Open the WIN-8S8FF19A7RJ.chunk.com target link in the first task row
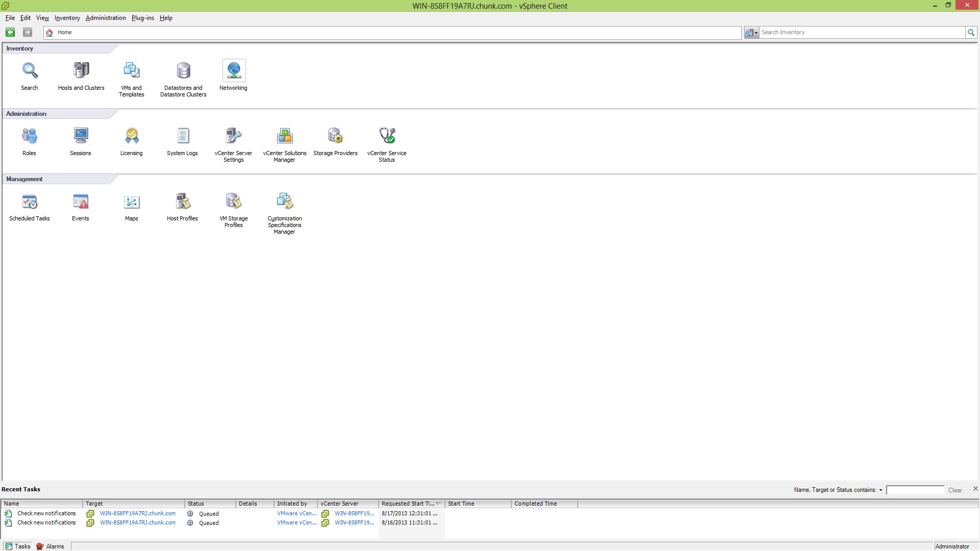This screenshot has height=551, width=980. [x=138, y=514]
